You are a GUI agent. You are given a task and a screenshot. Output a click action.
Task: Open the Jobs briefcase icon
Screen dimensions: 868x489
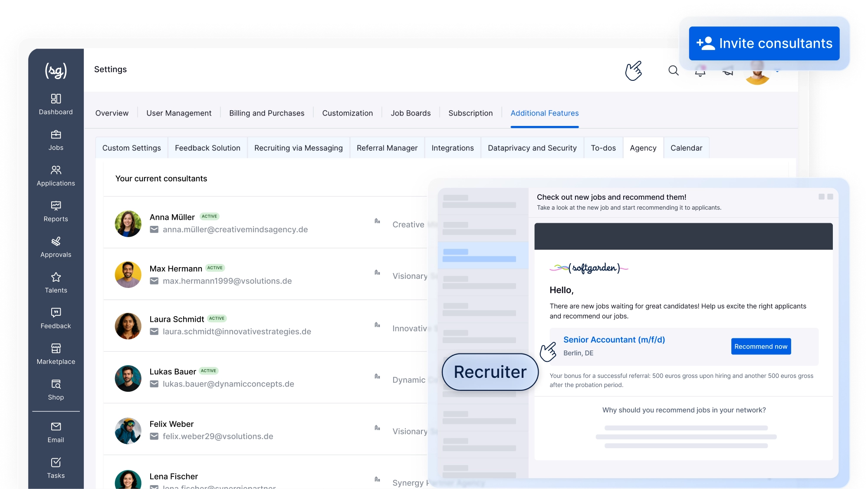coord(56,135)
